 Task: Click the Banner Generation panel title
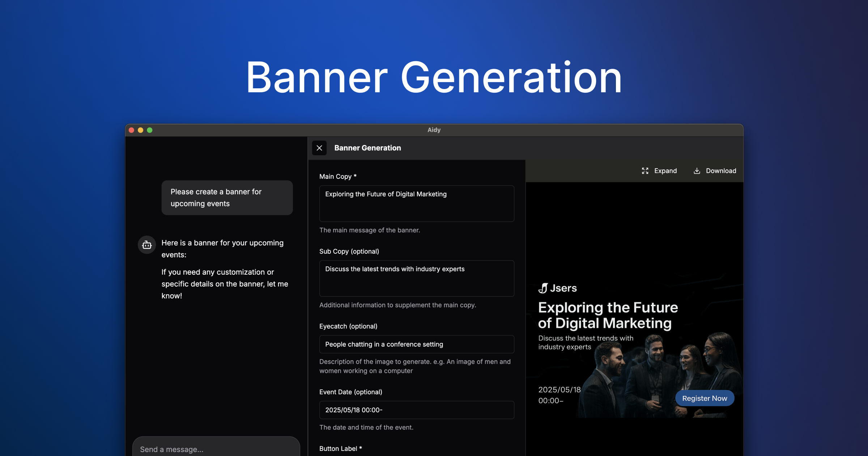(x=367, y=148)
